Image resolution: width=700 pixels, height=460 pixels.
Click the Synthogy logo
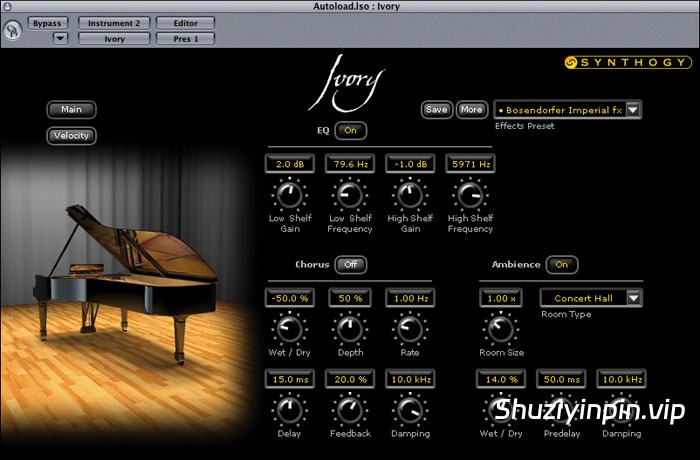[628, 63]
